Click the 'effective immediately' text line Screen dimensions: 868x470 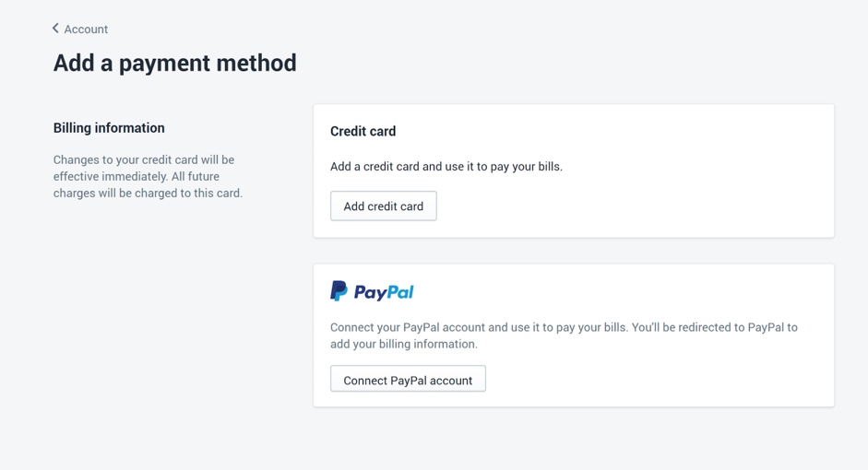(137, 176)
